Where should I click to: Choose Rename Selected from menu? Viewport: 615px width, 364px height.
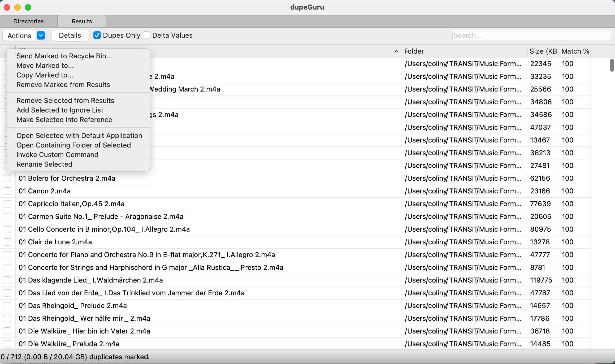pyautogui.click(x=44, y=164)
